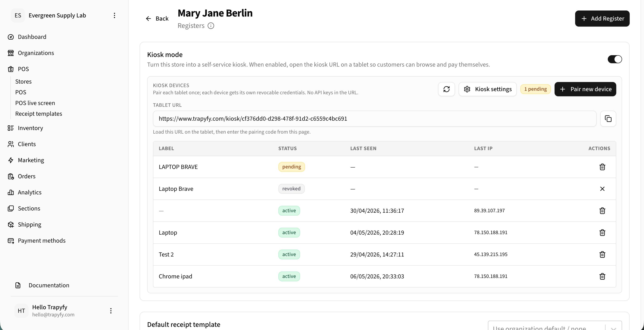Click the Orders clipboard icon
The image size is (644, 330).
(11, 176)
